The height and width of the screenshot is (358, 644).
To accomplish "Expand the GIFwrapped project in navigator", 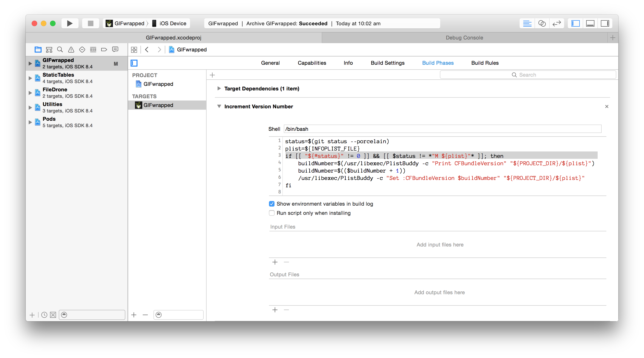I will (x=30, y=64).
